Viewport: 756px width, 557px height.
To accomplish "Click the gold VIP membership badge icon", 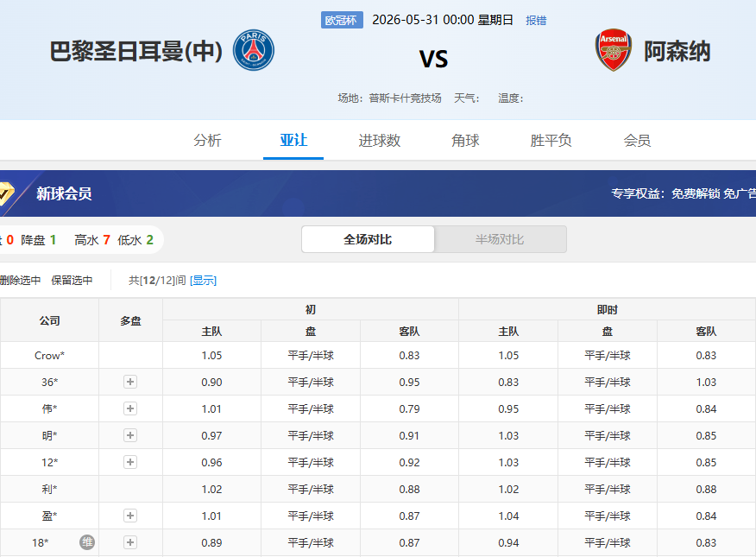I will pos(5,193).
